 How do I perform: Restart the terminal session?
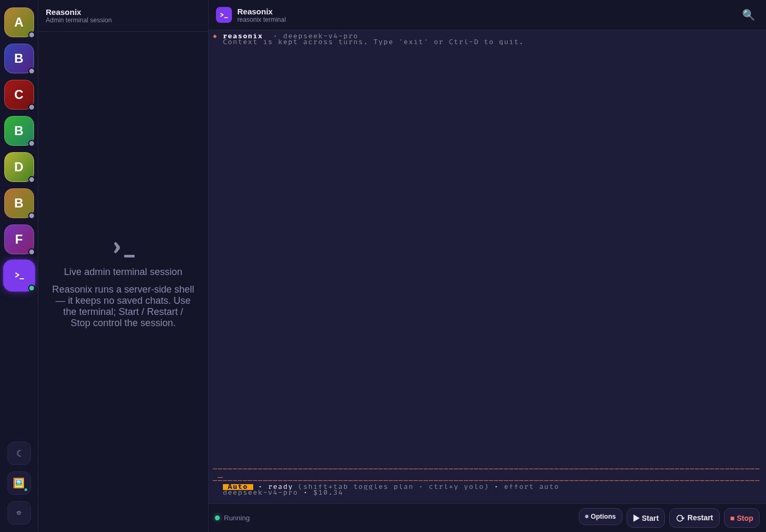(x=694, y=518)
